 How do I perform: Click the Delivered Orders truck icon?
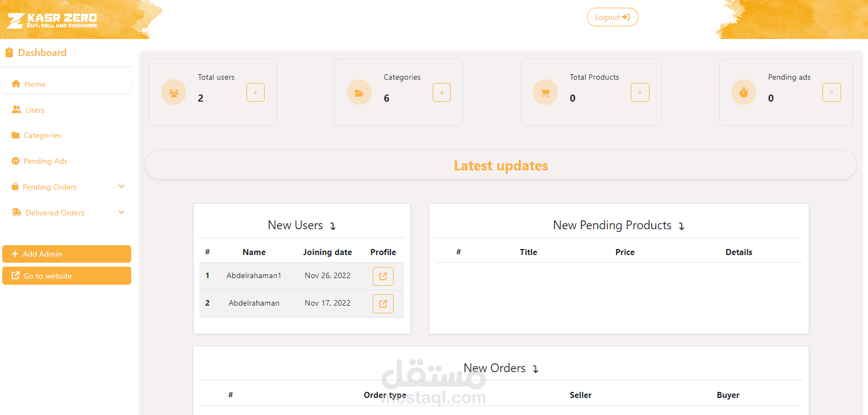pyautogui.click(x=16, y=213)
